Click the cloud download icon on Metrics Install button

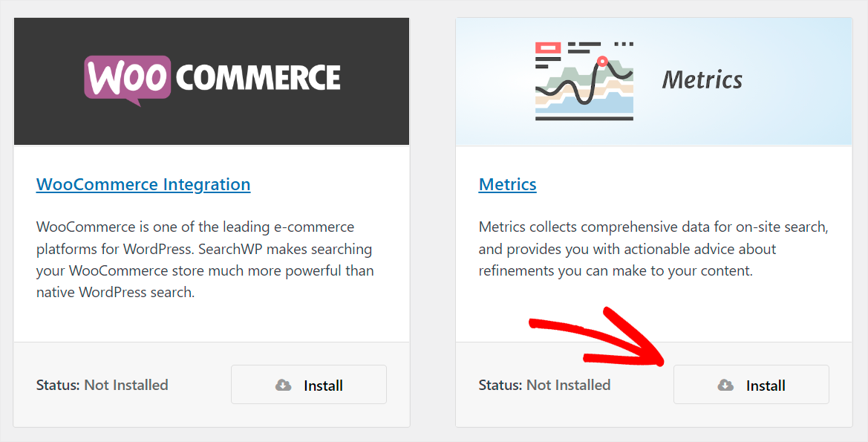pos(724,385)
